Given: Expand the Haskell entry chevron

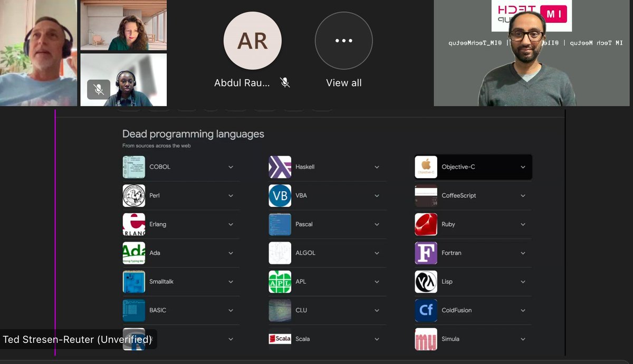Looking at the screenshot, I should point(377,167).
